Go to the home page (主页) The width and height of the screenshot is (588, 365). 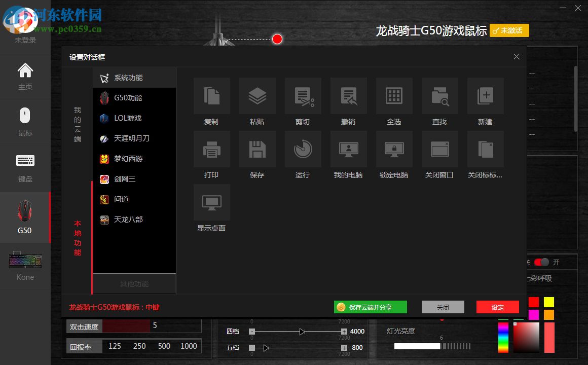pyautogui.click(x=25, y=76)
